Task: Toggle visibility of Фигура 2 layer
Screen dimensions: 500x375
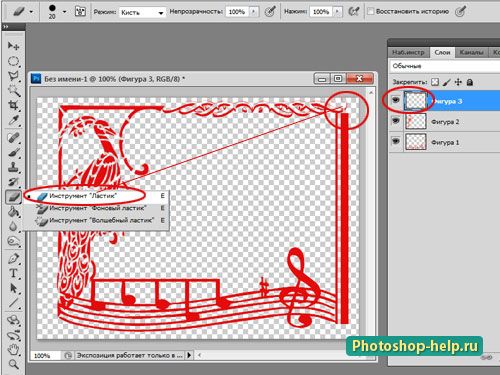Action: (396, 121)
